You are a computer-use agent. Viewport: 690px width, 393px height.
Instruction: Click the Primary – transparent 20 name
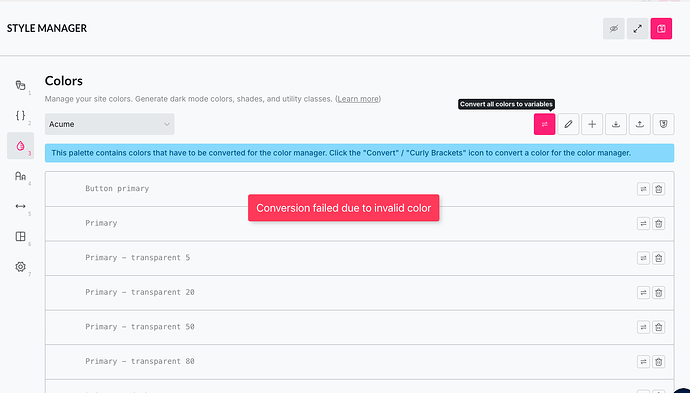(140, 292)
